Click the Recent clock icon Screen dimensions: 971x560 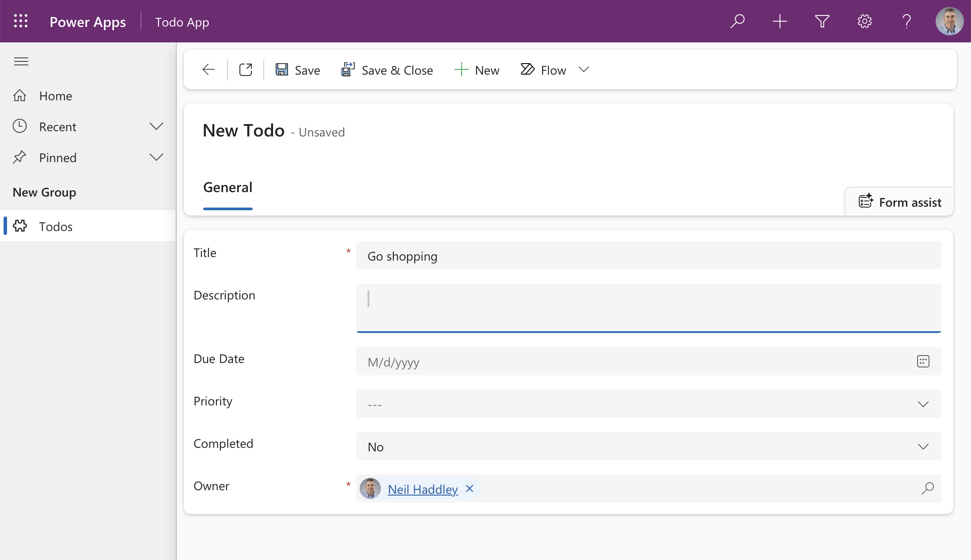[x=20, y=126]
